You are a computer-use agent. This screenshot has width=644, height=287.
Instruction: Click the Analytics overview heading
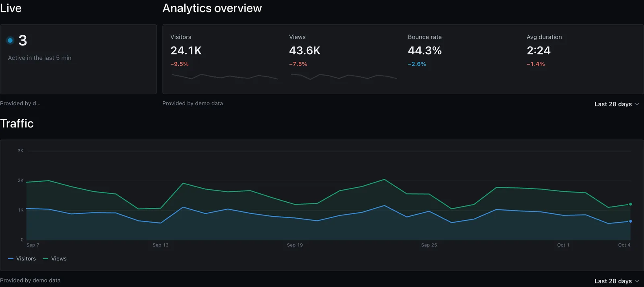click(x=212, y=8)
